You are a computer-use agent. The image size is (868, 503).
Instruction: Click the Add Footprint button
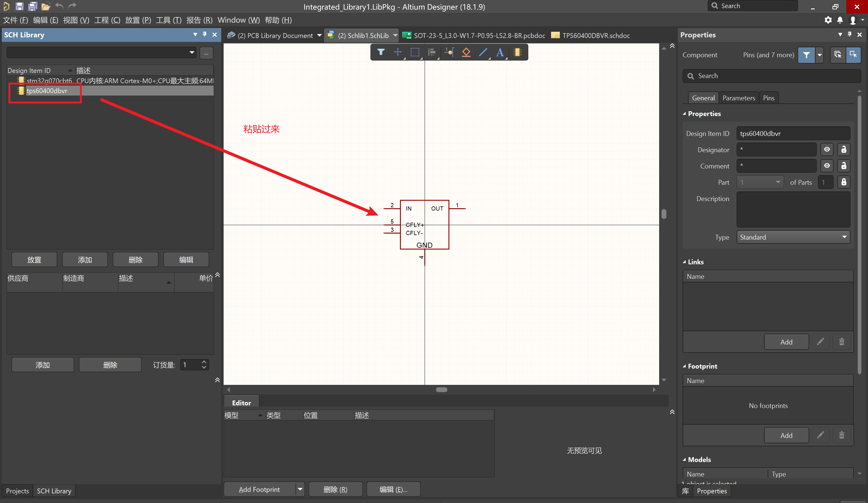click(259, 489)
